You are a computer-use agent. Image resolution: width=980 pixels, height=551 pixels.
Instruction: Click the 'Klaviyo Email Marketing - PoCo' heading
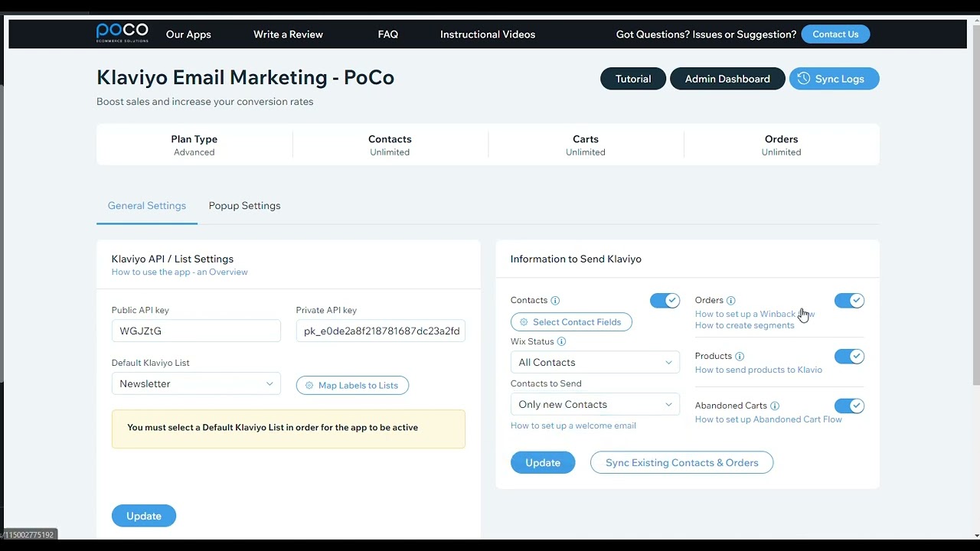click(245, 77)
